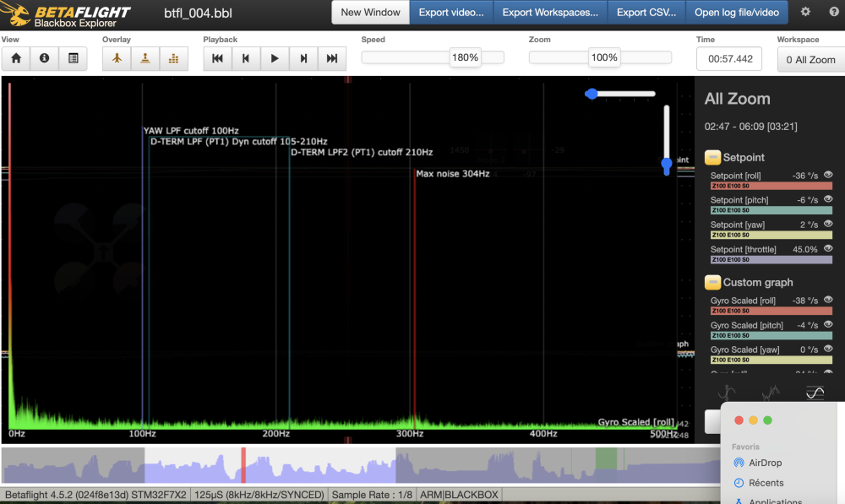Adjust the playback Speed slider
845x504 pixels.
coord(465,57)
